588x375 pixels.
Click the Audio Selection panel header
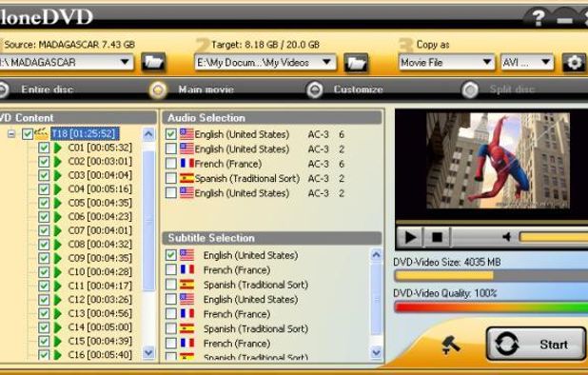pyautogui.click(x=272, y=118)
